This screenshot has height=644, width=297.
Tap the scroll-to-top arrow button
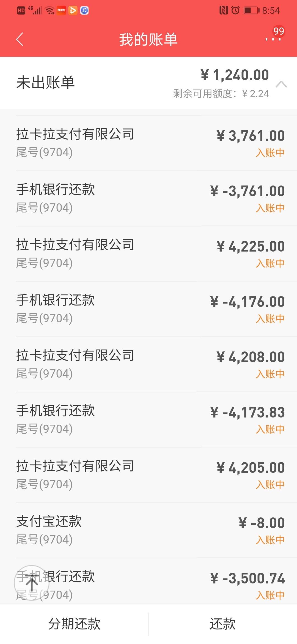pyautogui.click(x=32, y=583)
